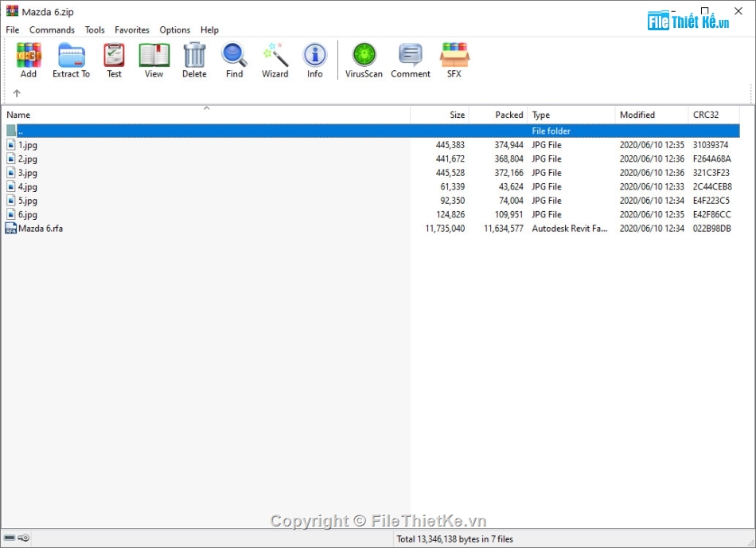Open the File menu
756x548 pixels.
pyautogui.click(x=13, y=30)
